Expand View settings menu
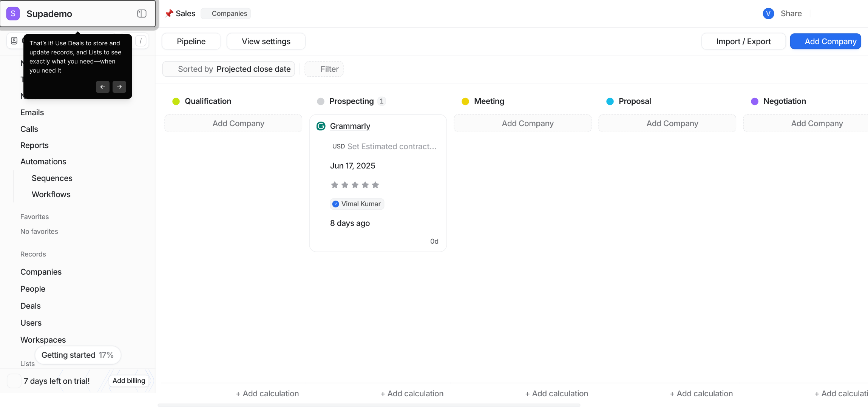Screen dimensions: 868x408 click(266, 42)
